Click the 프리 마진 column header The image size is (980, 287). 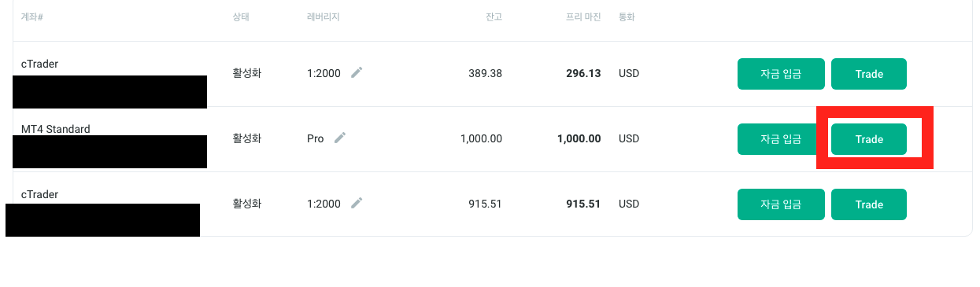pos(582,17)
